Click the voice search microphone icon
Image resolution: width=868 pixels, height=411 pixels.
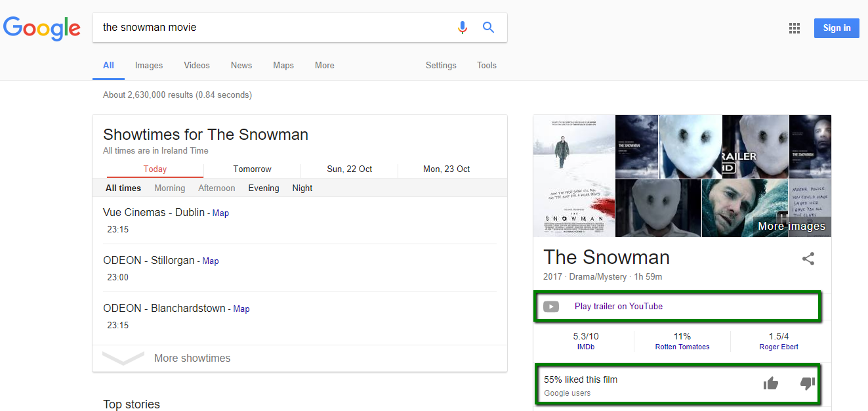tap(463, 27)
